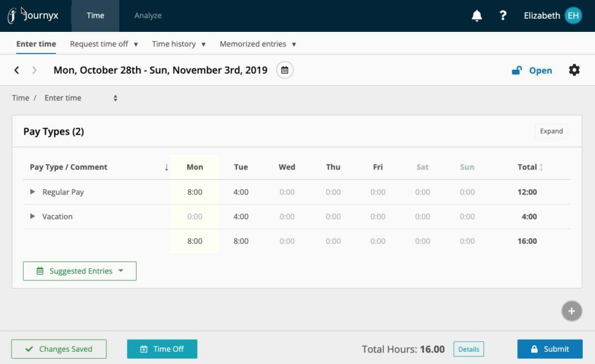Click the view switcher arrows beside Enter time breadcrumb

click(x=114, y=98)
